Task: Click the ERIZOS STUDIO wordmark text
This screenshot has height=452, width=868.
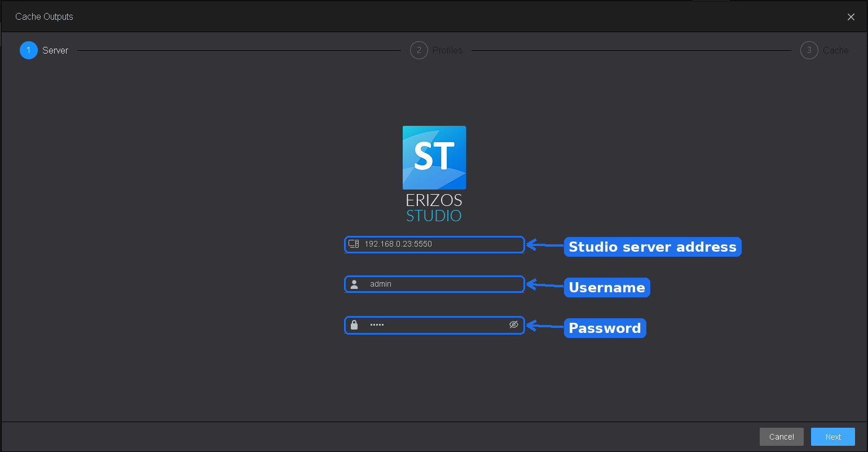Action: (x=434, y=208)
